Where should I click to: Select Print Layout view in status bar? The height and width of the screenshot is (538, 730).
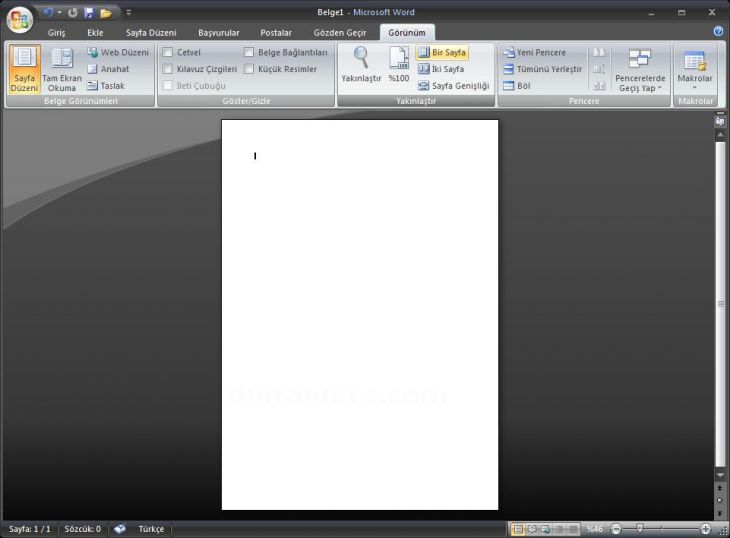click(517, 529)
